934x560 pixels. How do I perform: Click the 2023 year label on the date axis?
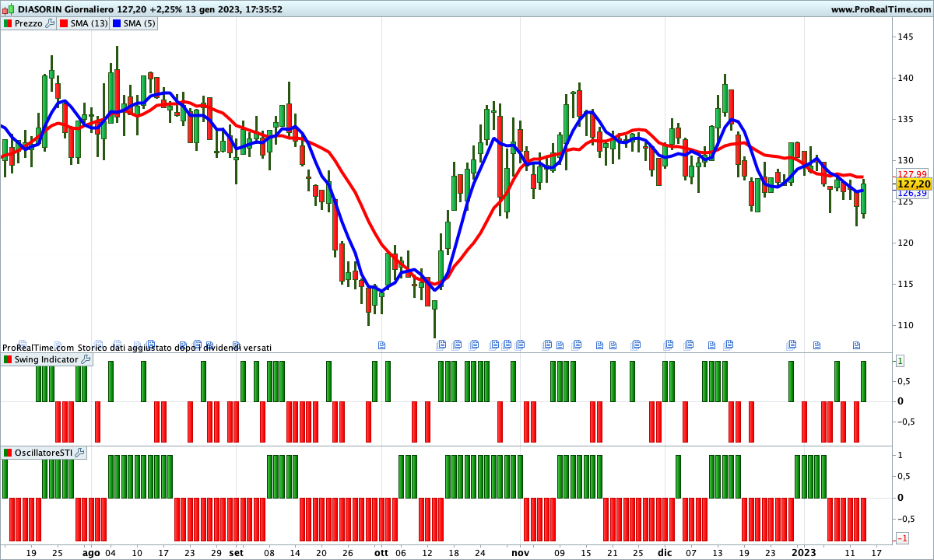803,553
